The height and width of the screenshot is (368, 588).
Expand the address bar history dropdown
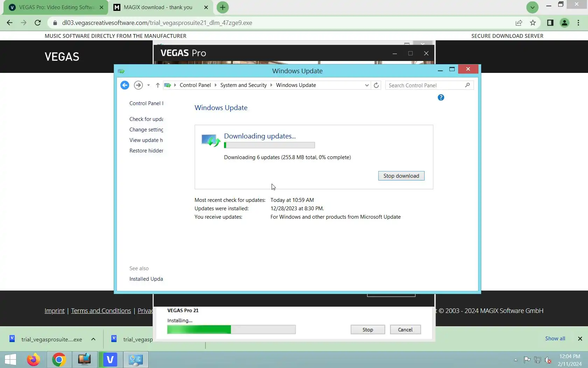pyautogui.click(x=367, y=85)
